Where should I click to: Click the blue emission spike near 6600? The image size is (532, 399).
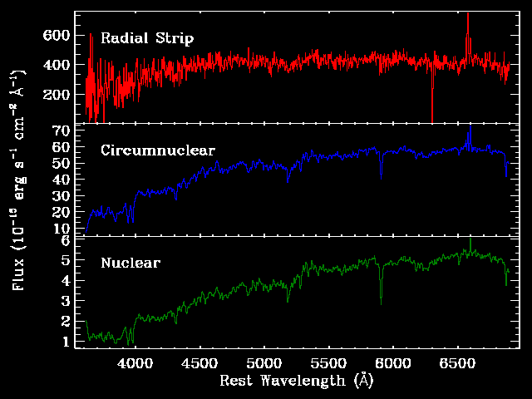[x=470, y=137]
